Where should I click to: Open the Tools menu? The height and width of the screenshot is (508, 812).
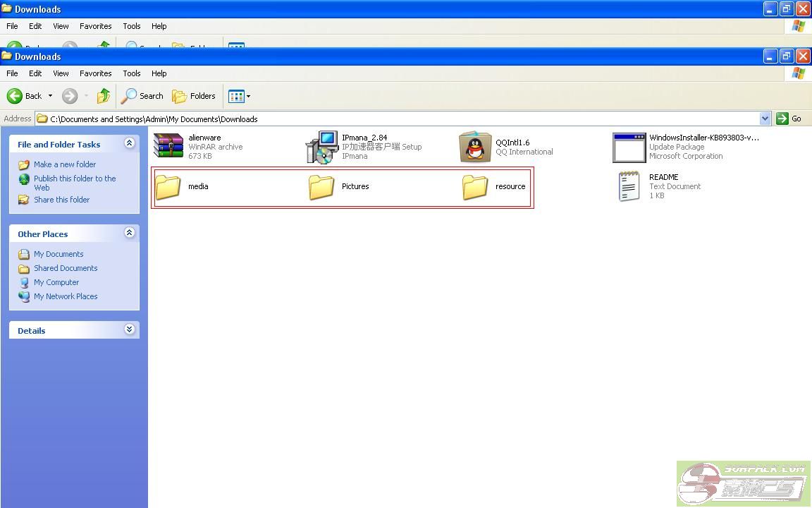132,73
